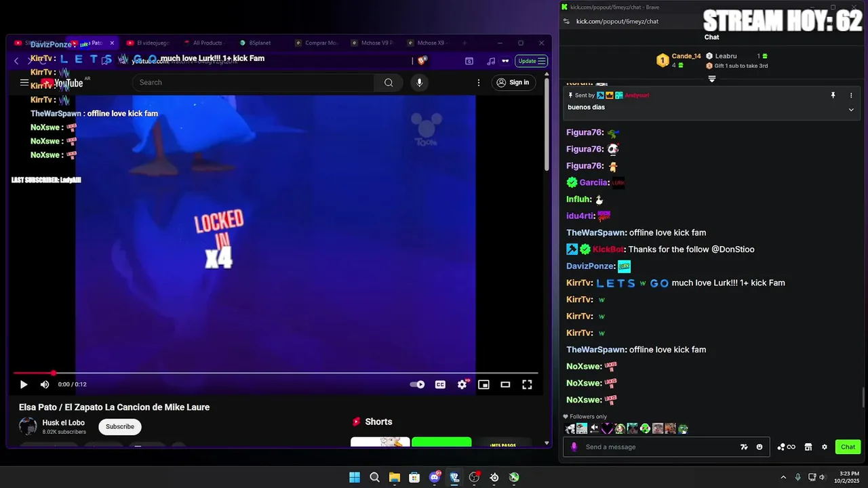Open the pinned message three-dot options
Image resolution: width=868 pixels, height=488 pixels.
pos(851,96)
